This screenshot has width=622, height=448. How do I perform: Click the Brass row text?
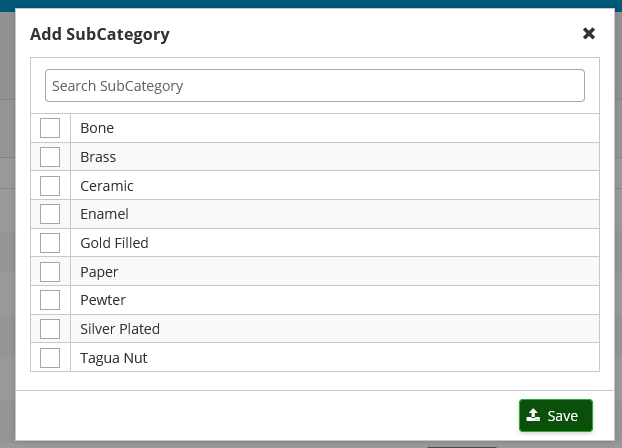(98, 157)
